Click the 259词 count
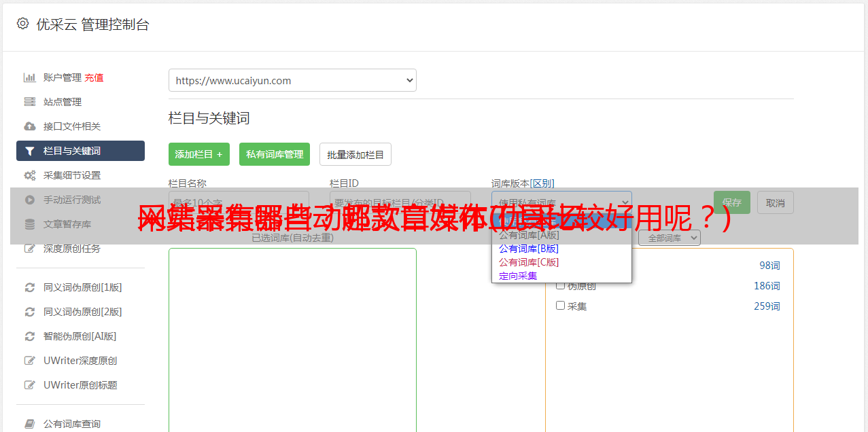This screenshot has height=432, width=868. click(x=767, y=306)
